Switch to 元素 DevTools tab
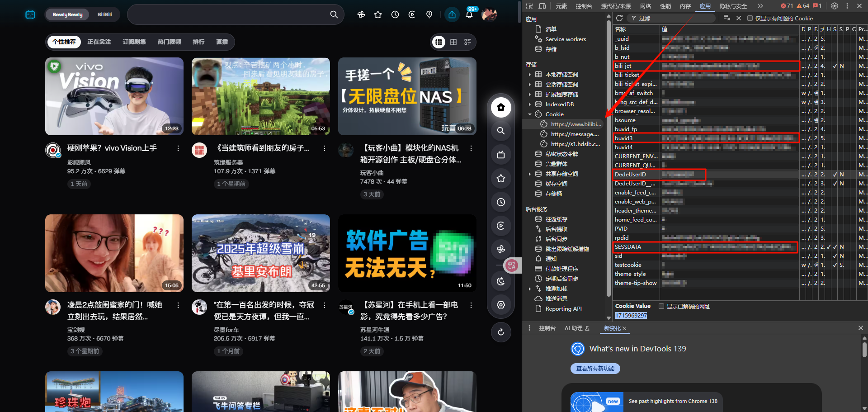Image resolution: width=868 pixels, height=412 pixels. 561,6
